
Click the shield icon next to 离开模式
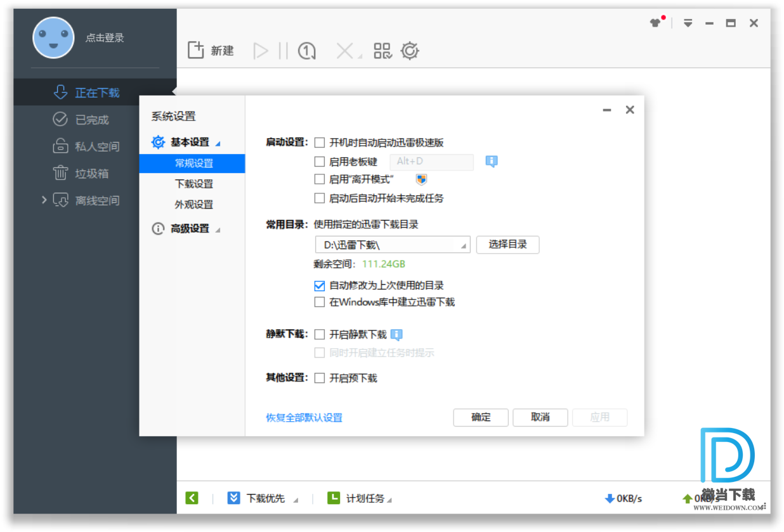[x=421, y=179]
